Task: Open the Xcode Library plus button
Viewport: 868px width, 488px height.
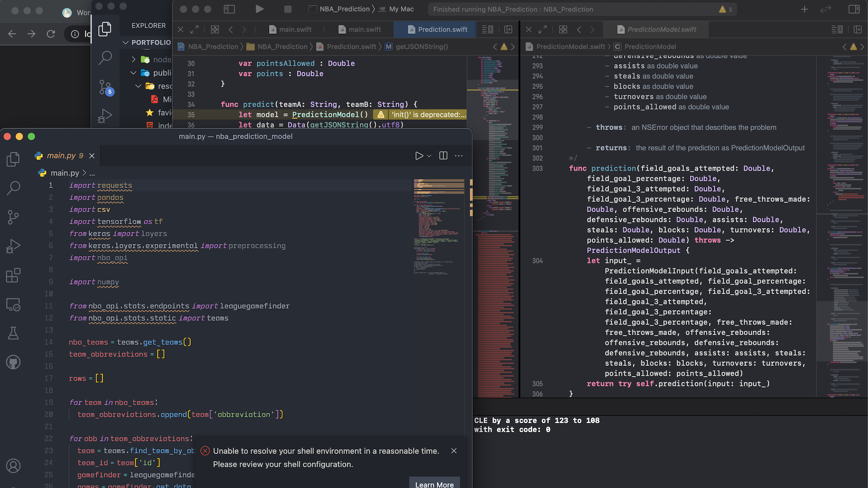Action: (x=804, y=9)
